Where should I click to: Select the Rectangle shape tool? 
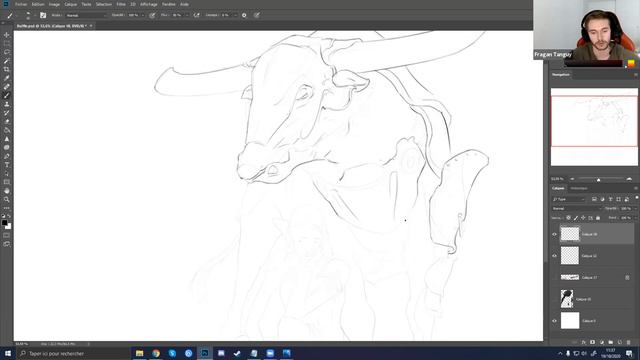tap(7, 182)
